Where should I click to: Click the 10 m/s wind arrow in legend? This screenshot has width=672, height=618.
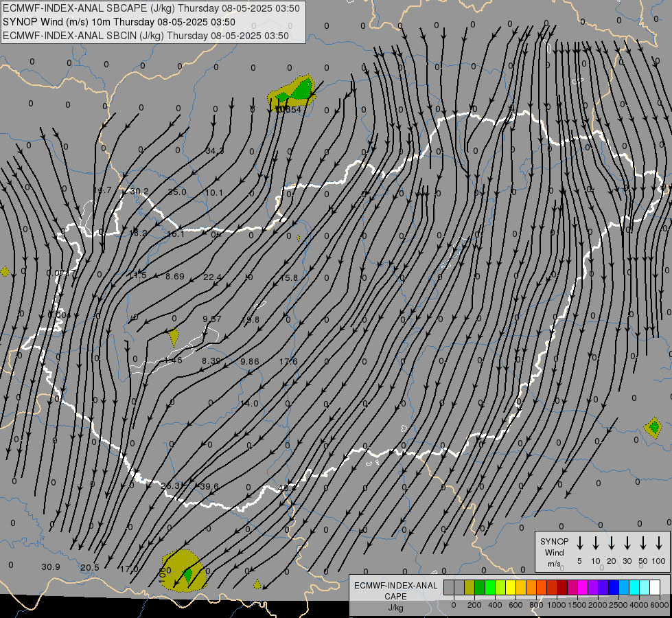tap(596, 542)
